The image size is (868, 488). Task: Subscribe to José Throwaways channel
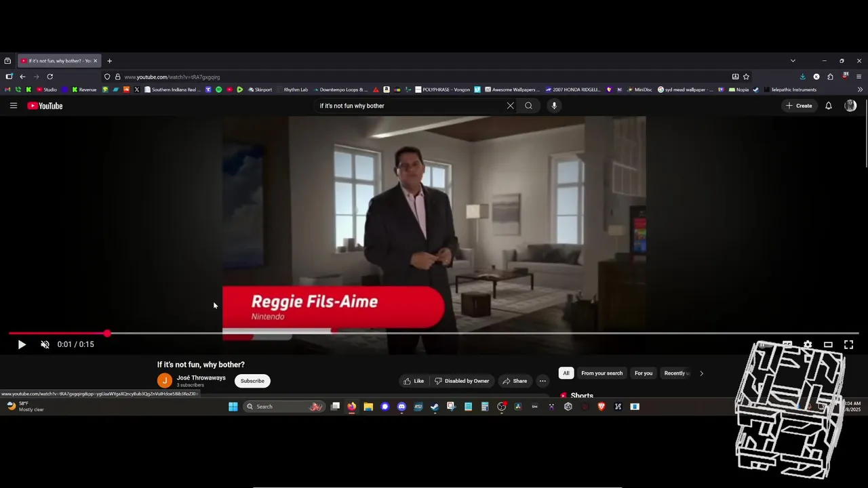point(252,381)
